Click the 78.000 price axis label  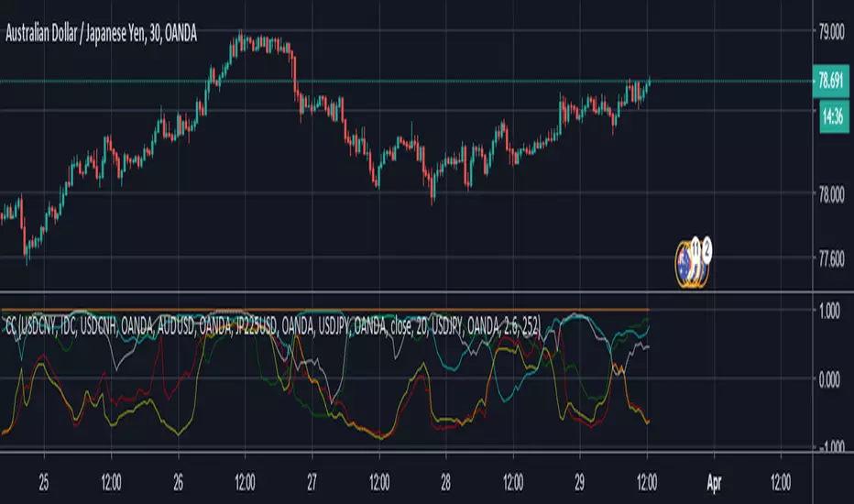click(x=832, y=194)
